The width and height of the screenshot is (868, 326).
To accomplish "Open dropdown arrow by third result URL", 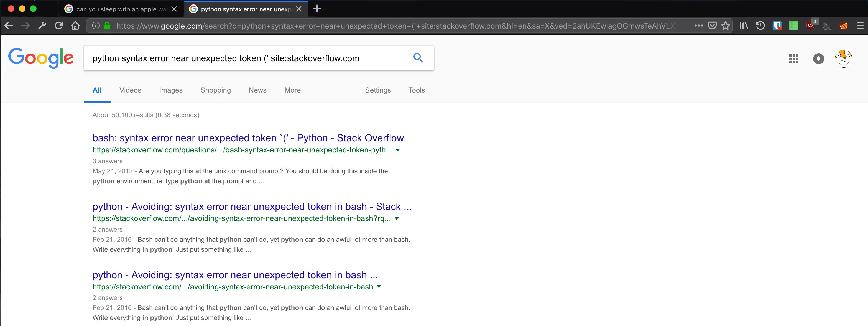I will click(379, 287).
